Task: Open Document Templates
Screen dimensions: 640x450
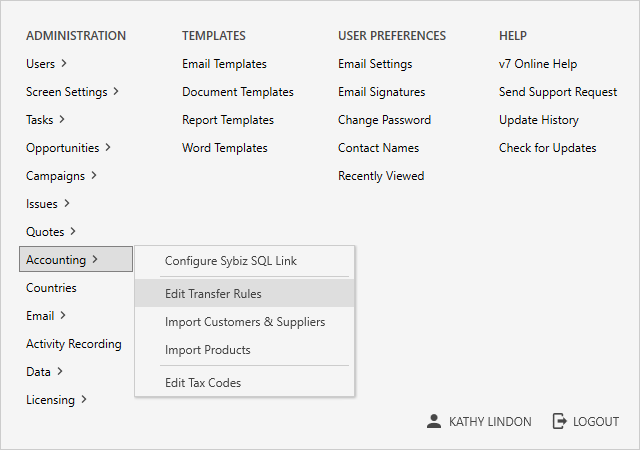Action: pyautogui.click(x=237, y=92)
